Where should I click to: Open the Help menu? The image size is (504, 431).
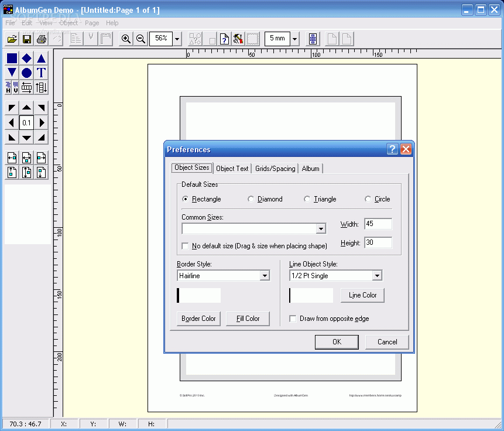(112, 23)
